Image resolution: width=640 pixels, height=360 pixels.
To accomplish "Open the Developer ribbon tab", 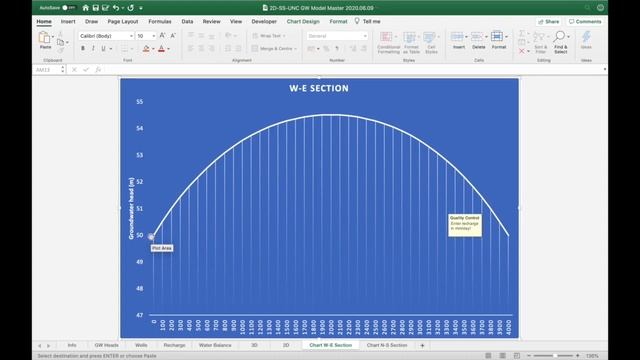I will 264,21.
